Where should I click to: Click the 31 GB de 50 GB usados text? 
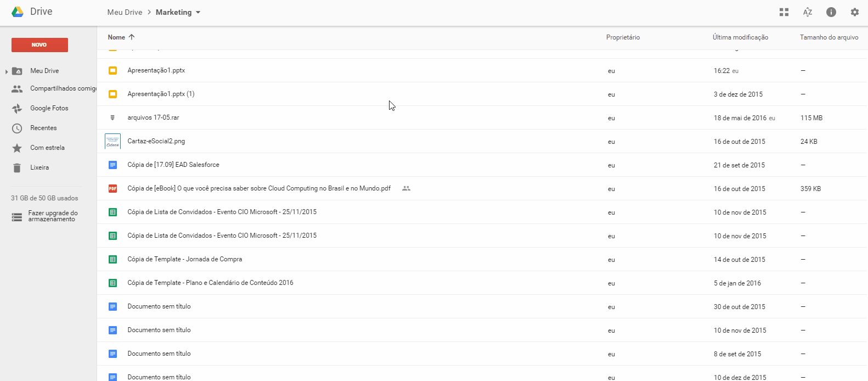[44, 198]
